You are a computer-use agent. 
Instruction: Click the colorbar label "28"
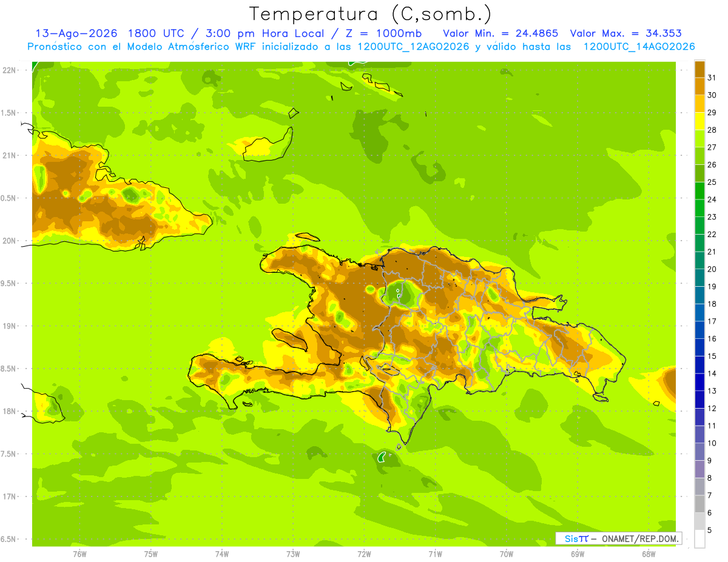(x=712, y=130)
